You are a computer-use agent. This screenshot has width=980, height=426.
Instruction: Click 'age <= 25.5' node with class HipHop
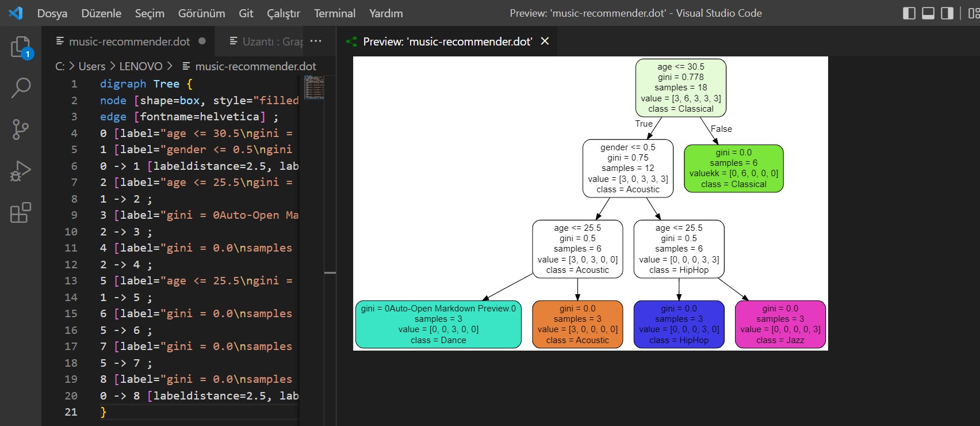coord(679,249)
